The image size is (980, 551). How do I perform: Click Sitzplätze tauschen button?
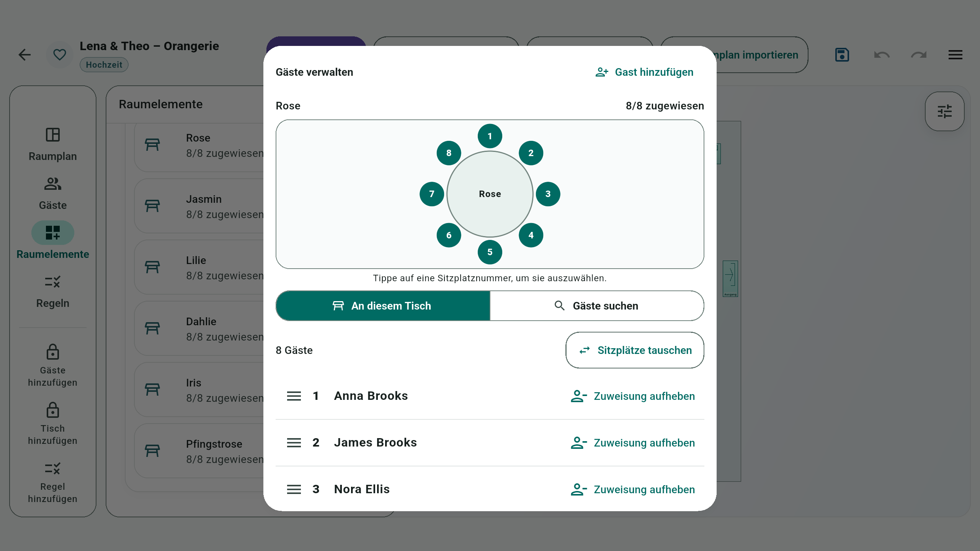[635, 350]
